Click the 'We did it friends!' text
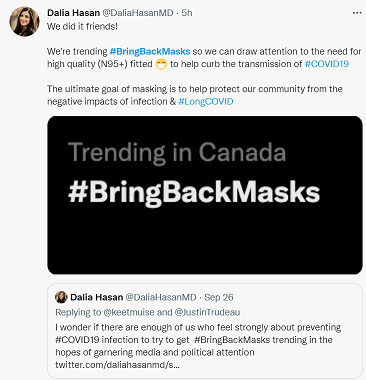366x380 pixels. pos(82,26)
